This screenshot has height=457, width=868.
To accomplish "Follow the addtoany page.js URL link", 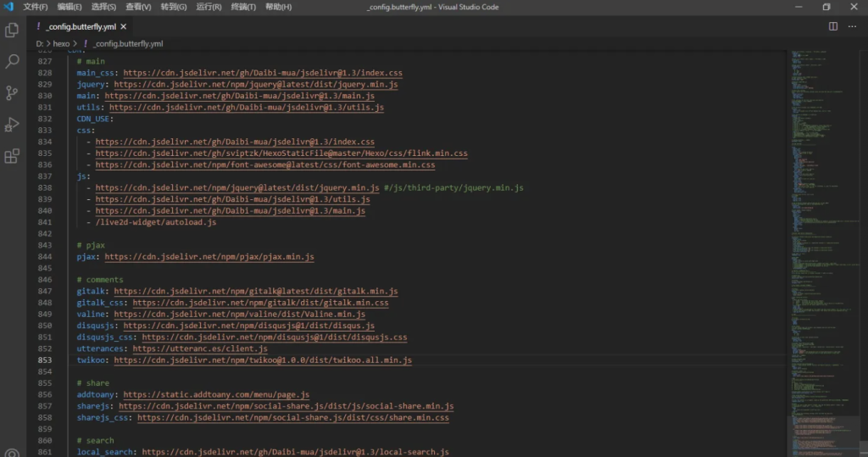I will point(216,394).
